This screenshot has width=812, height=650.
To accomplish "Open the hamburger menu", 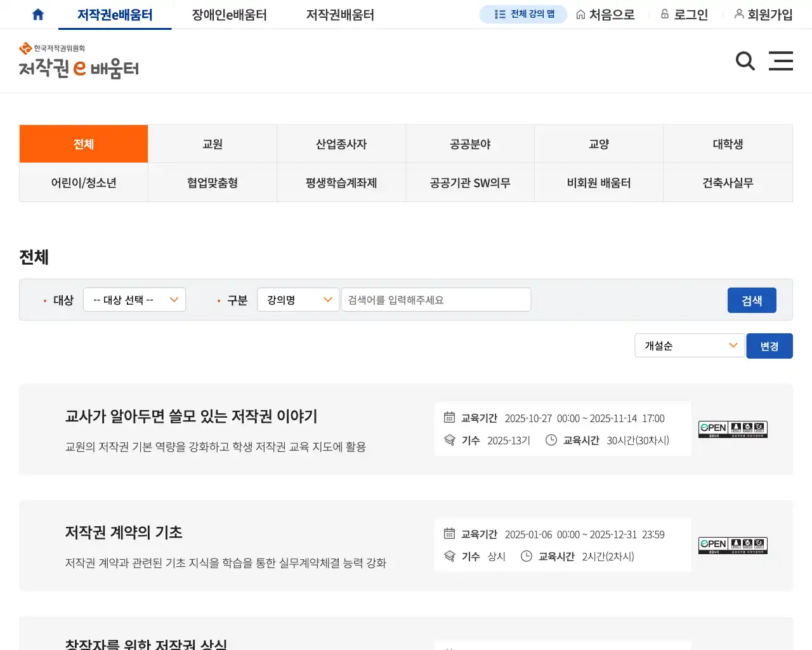I will [x=781, y=61].
